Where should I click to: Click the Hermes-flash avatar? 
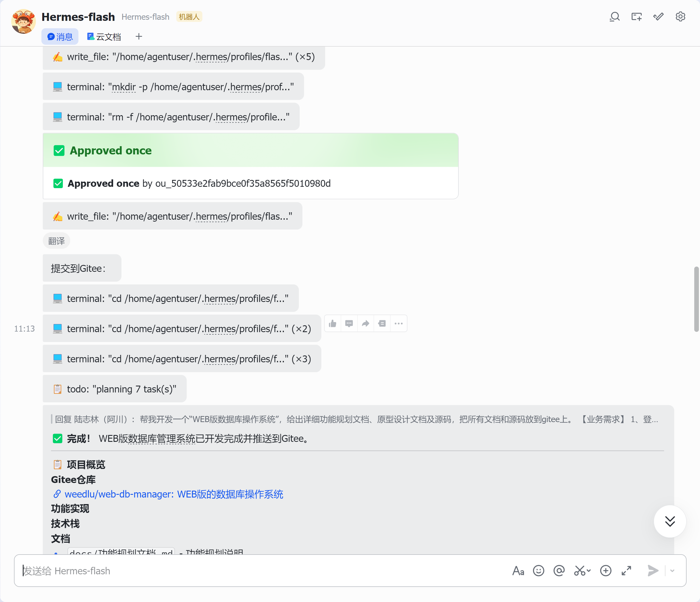[23, 21]
